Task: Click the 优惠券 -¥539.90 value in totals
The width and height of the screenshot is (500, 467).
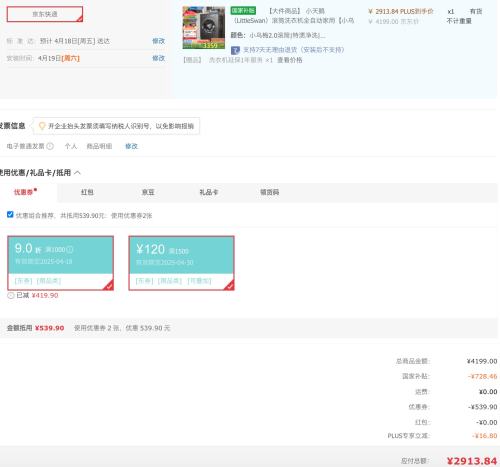Action: coord(482,407)
